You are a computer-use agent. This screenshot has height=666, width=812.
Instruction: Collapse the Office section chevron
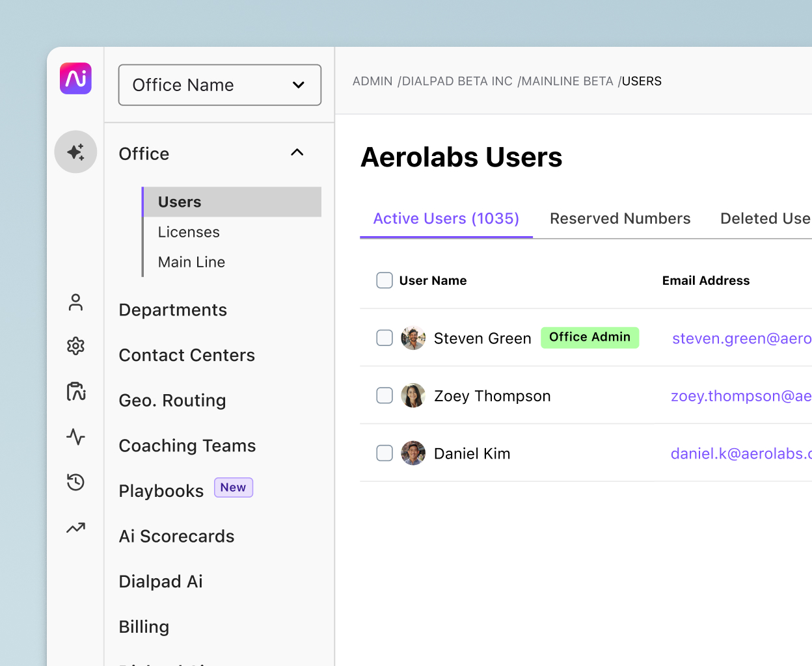pyautogui.click(x=297, y=152)
